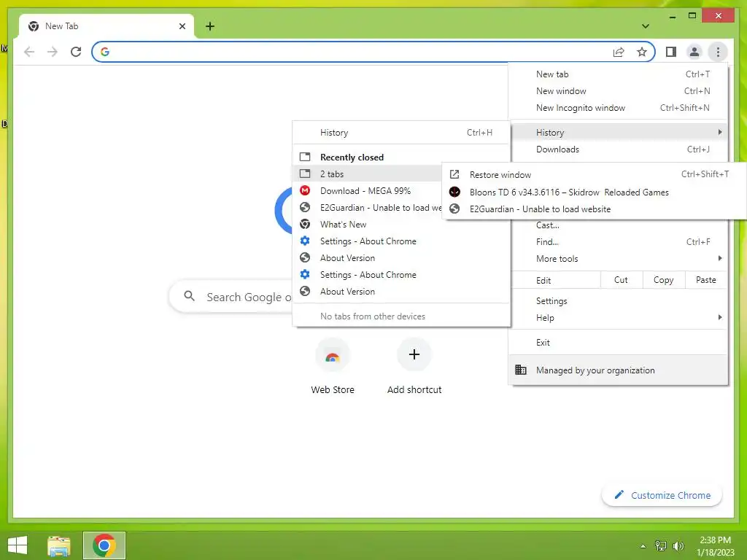Select New window menu item
The height and width of the screenshot is (560, 747).
pos(618,91)
